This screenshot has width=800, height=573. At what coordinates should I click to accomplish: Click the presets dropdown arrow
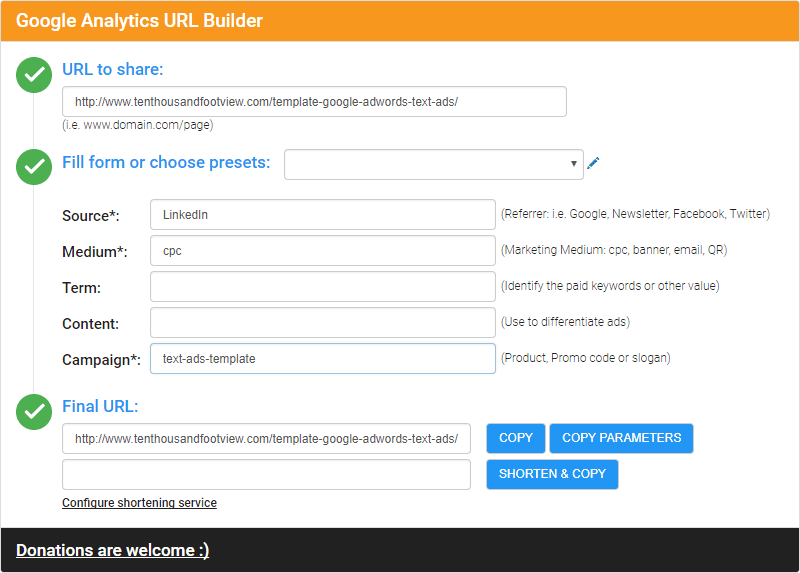[573, 164]
